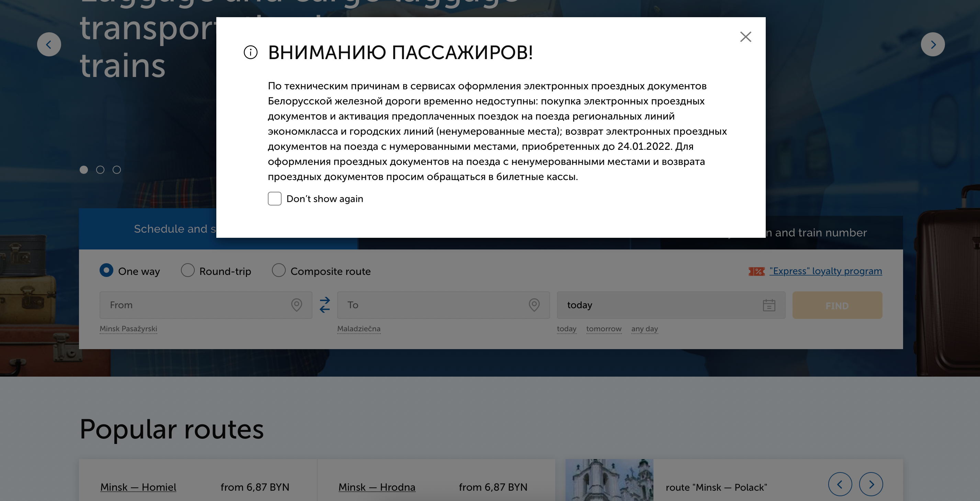
Task: Click the info icon beside popup title
Action: coord(250,52)
